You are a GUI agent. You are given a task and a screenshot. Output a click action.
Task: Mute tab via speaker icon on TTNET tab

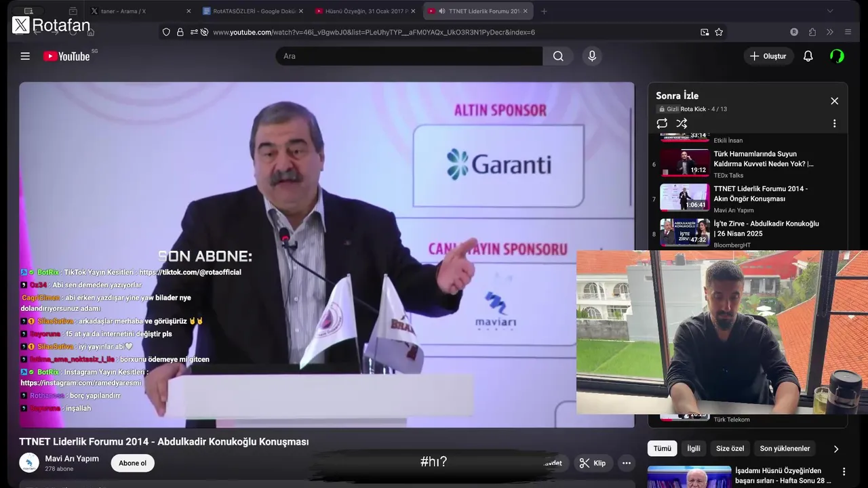click(442, 12)
